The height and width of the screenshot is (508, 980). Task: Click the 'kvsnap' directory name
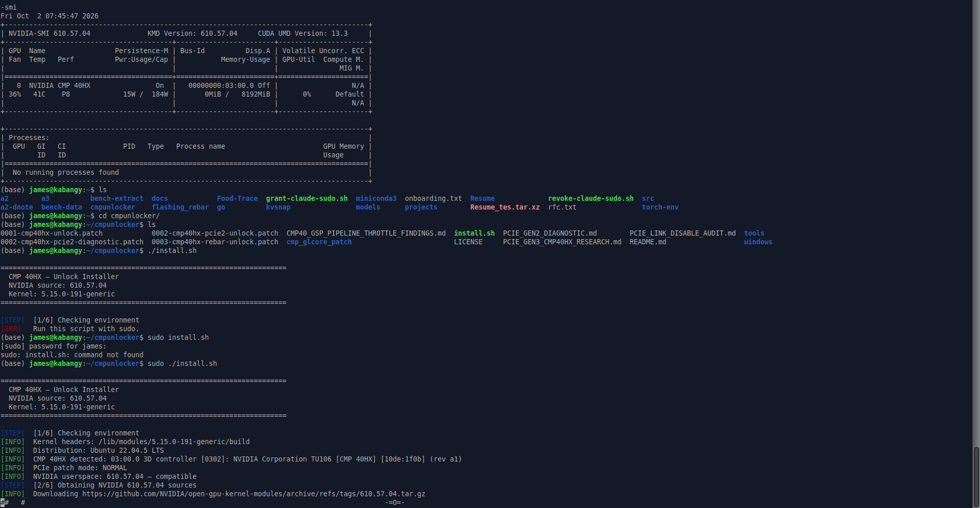278,207
